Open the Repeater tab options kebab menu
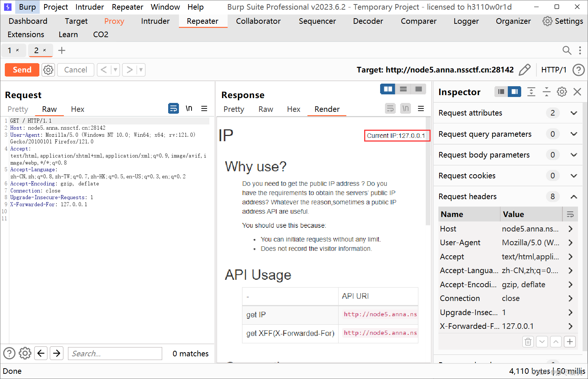Screen dimensions: 588x379 [580, 50]
